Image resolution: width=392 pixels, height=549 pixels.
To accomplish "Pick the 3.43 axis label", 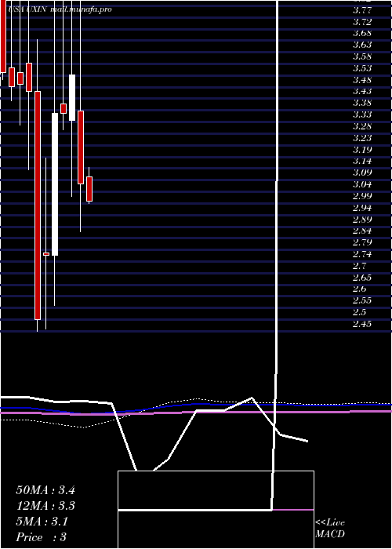I will tap(362, 92).
